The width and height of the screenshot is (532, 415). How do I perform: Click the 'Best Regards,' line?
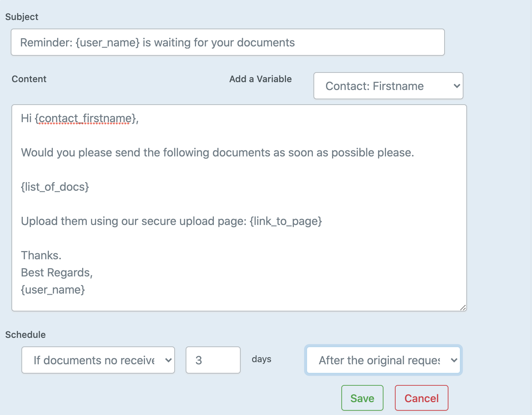[x=57, y=272]
